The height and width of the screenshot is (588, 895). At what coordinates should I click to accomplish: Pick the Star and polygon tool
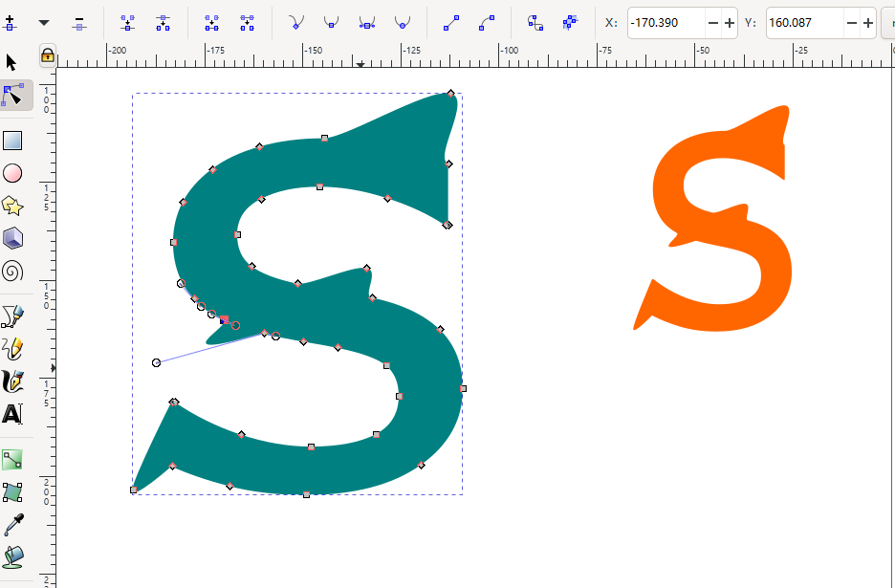coord(12,206)
